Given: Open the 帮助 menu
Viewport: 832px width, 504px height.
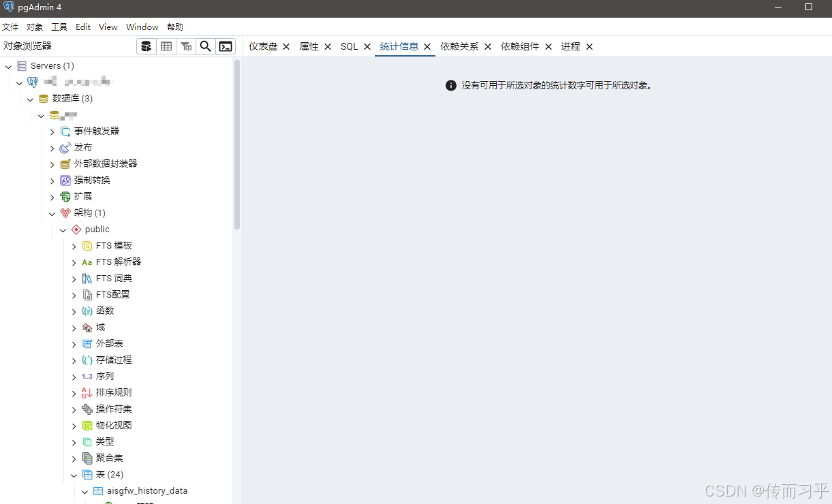Looking at the screenshot, I should click(175, 27).
